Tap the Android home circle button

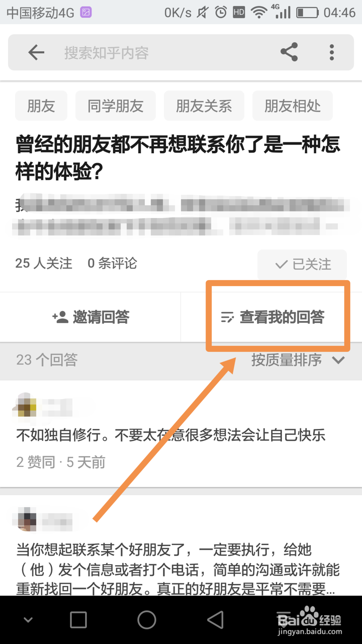click(147, 620)
